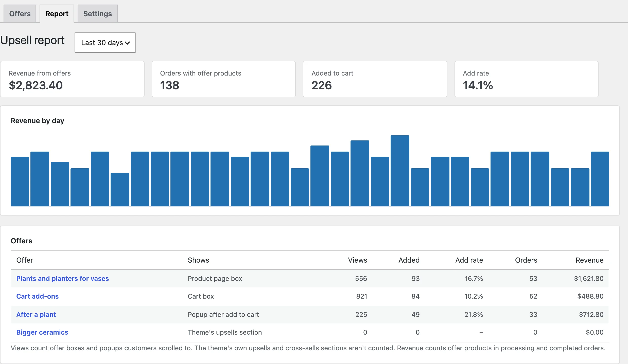628x364 pixels.
Task: Click the last bar in revenue chart
Action: tap(600, 179)
